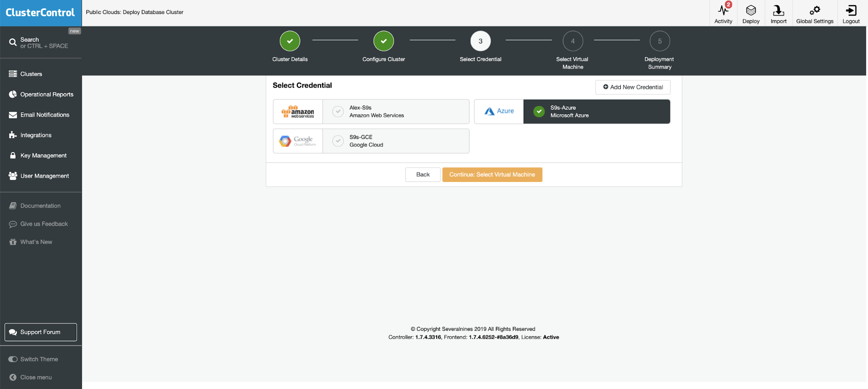Image resolution: width=868 pixels, height=389 pixels.
Task: Select the Alex-S9s credential radio circle
Action: 338,112
